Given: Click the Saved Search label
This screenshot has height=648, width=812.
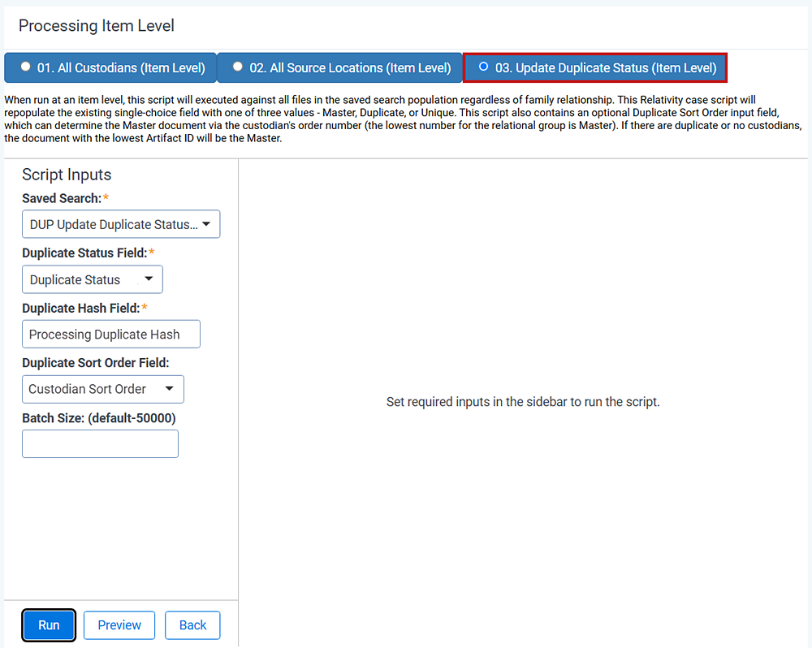Looking at the screenshot, I should [62, 198].
